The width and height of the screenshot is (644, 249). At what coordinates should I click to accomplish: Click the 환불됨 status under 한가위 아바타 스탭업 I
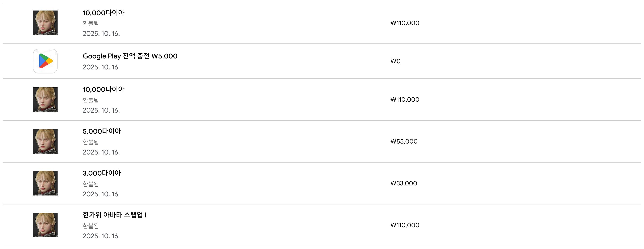click(91, 226)
